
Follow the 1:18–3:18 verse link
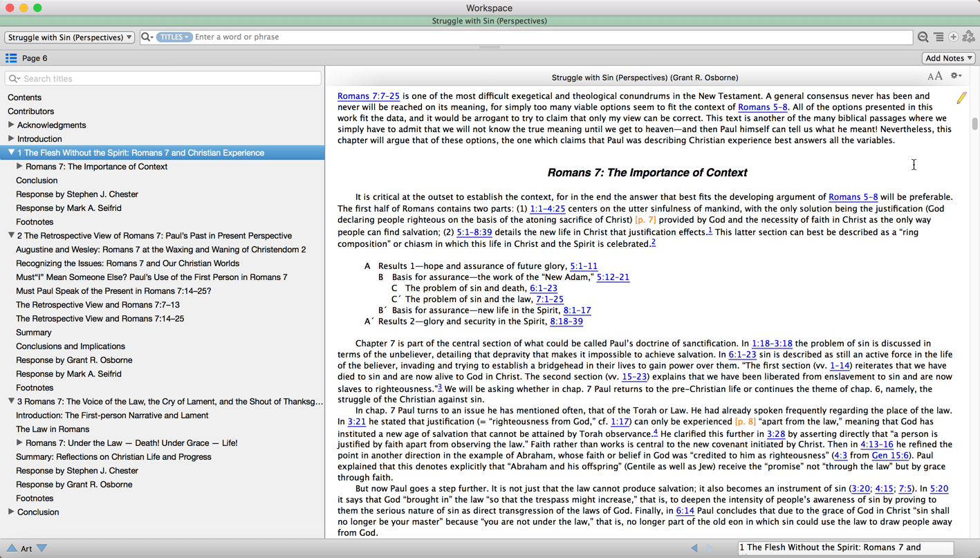[772, 344]
